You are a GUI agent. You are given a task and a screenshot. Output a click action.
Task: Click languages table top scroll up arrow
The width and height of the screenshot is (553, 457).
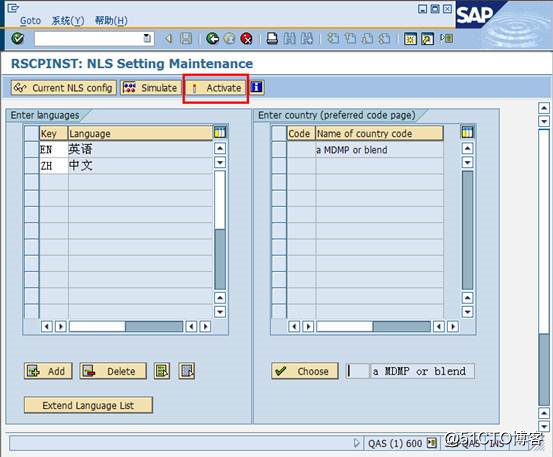point(220,148)
